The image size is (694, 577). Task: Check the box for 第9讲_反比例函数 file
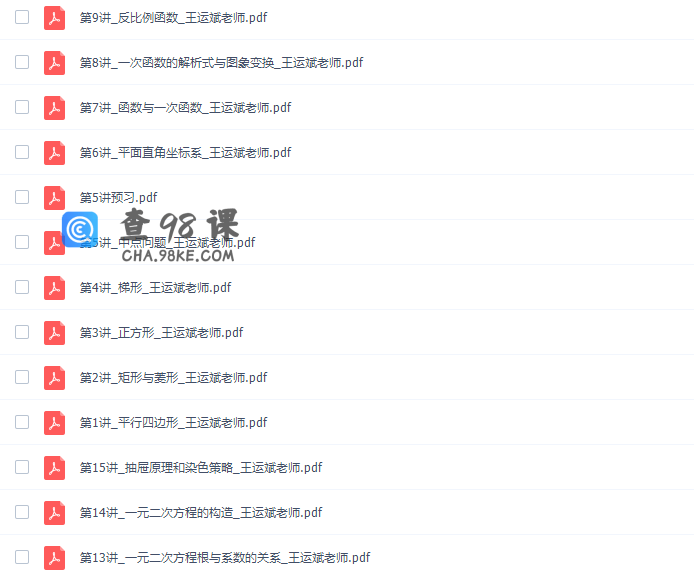(x=22, y=17)
